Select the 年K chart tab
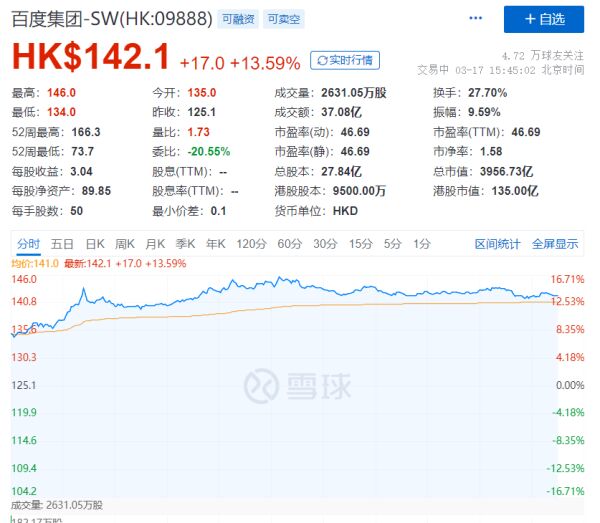This screenshot has height=523, width=600. coord(215,243)
